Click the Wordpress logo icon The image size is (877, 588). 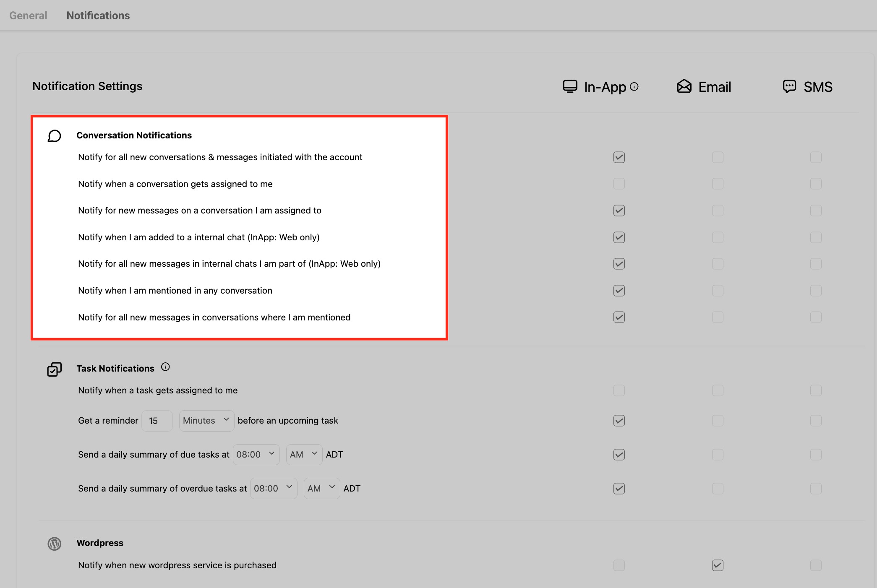click(54, 544)
